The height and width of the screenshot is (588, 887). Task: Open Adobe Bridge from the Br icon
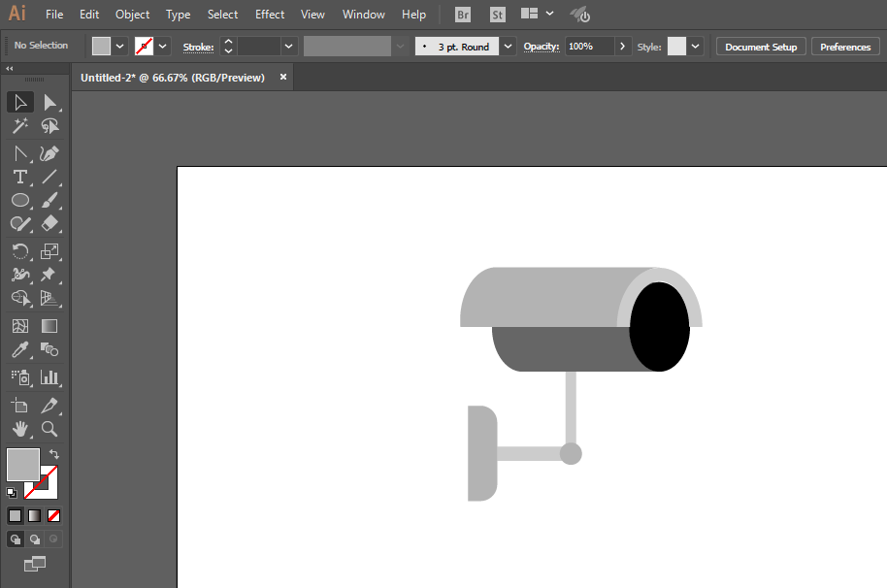[464, 15]
